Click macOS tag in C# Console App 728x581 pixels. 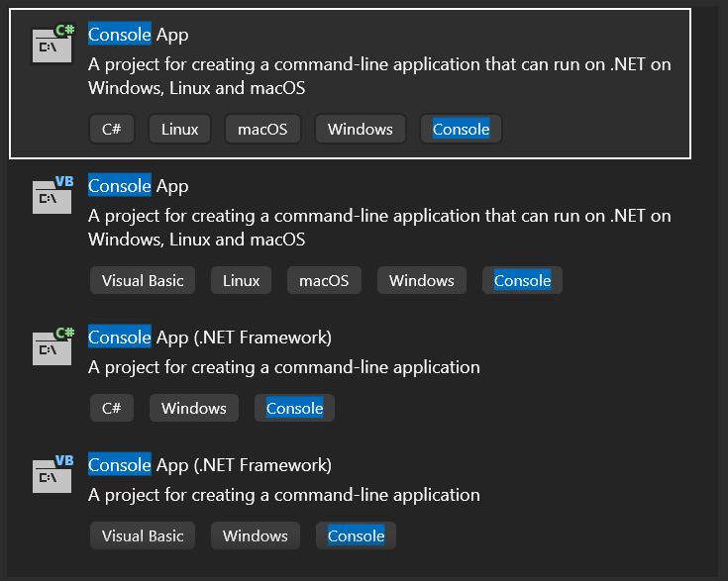pyautogui.click(x=262, y=129)
